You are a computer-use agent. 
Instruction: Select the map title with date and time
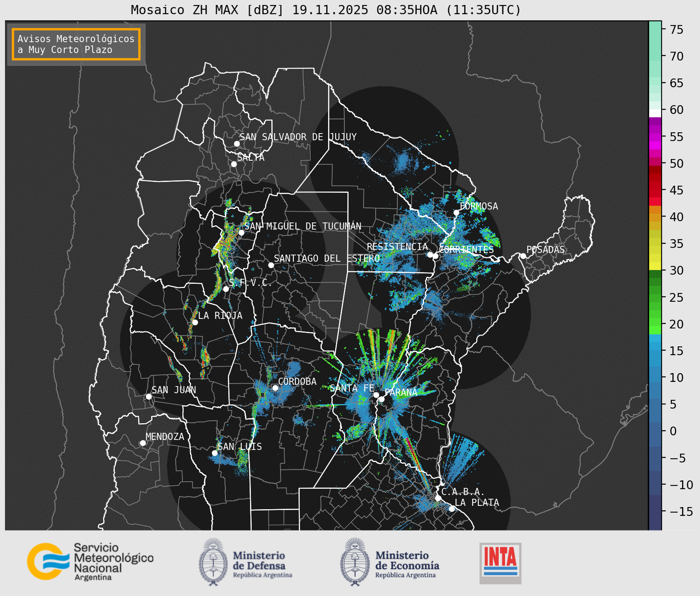point(326,10)
